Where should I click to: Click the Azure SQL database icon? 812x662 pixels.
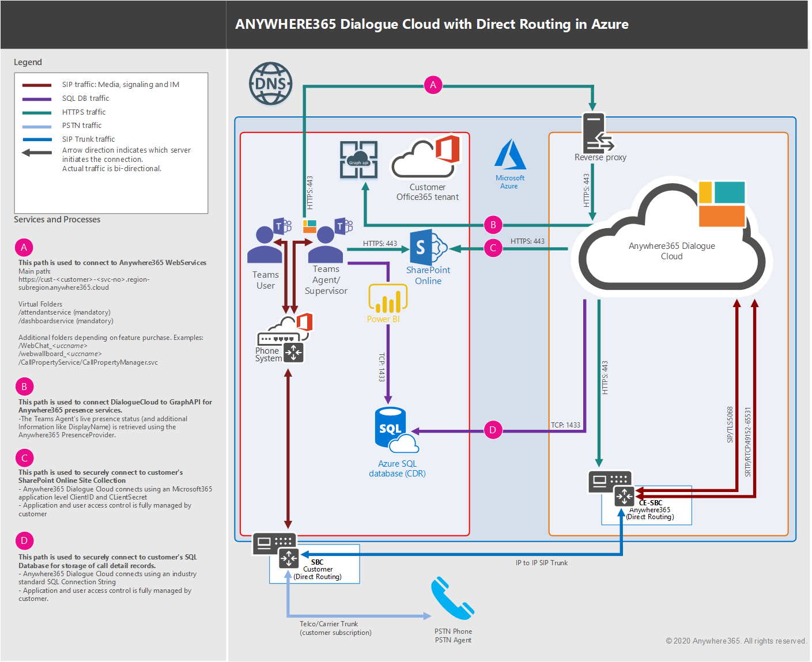pyautogui.click(x=396, y=430)
